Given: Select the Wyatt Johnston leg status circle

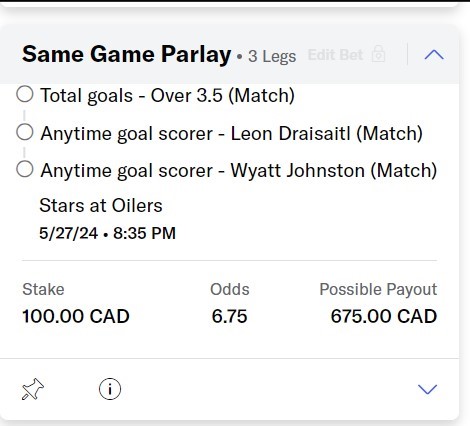Looking at the screenshot, I should pos(25,169).
